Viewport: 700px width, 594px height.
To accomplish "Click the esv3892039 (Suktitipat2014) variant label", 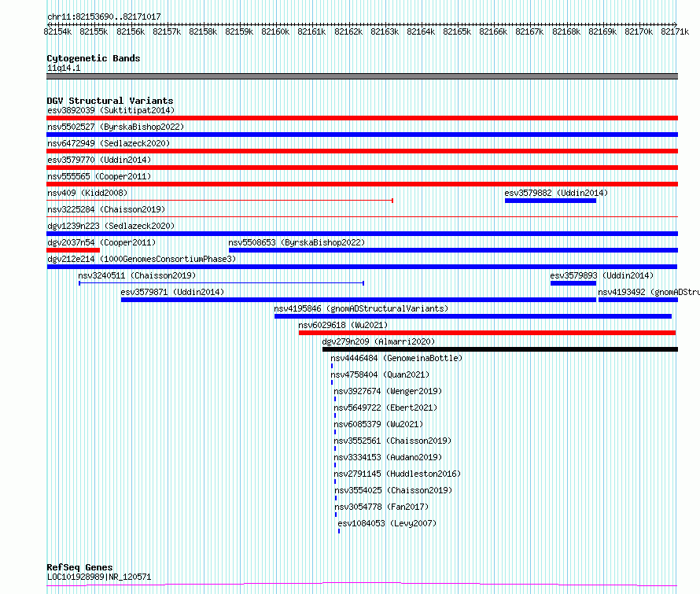I will click(111, 110).
